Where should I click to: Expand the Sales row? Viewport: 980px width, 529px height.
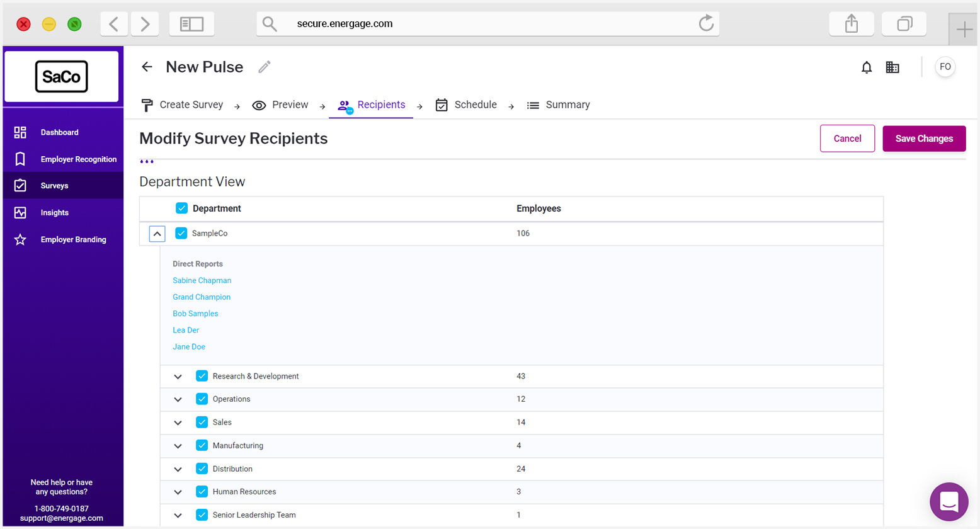pyautogui.click(x=178, y=423)
